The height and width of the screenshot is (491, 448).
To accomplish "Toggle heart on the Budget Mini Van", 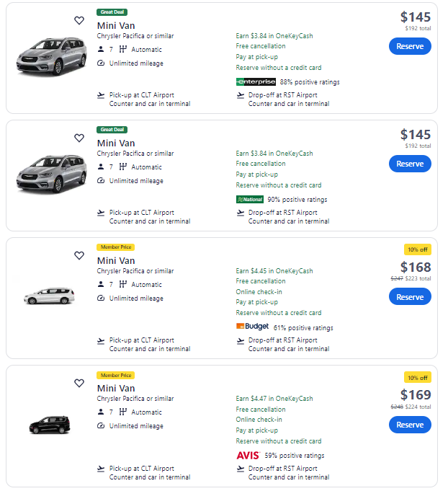I will coord(79,255).
